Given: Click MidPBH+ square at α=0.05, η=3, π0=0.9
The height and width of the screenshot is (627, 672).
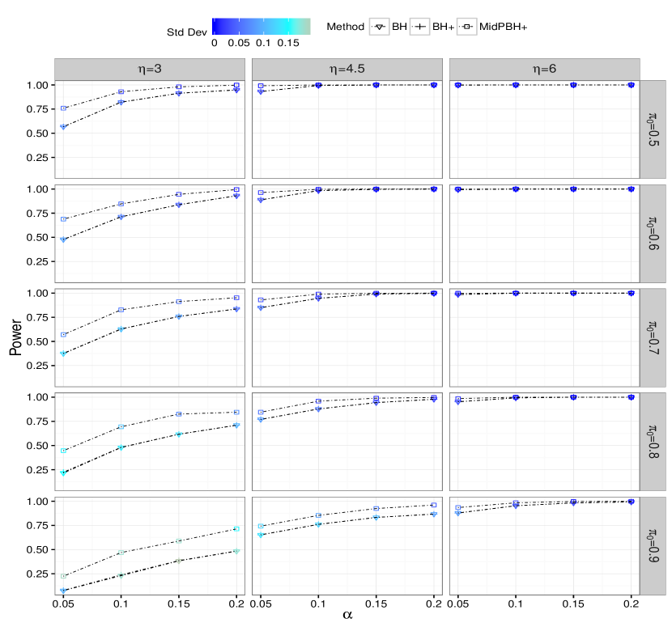Looking at the screenshot, I should (x=63, y=576).
